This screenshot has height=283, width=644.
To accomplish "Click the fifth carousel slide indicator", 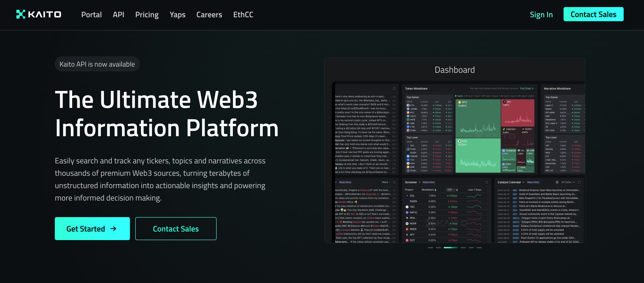I will point(471,247).
